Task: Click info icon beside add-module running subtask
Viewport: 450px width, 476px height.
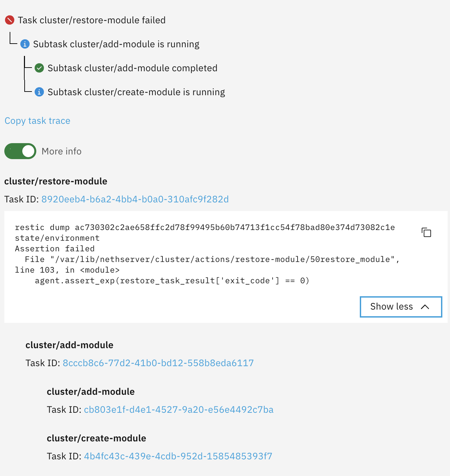Action: coord(25,44)
